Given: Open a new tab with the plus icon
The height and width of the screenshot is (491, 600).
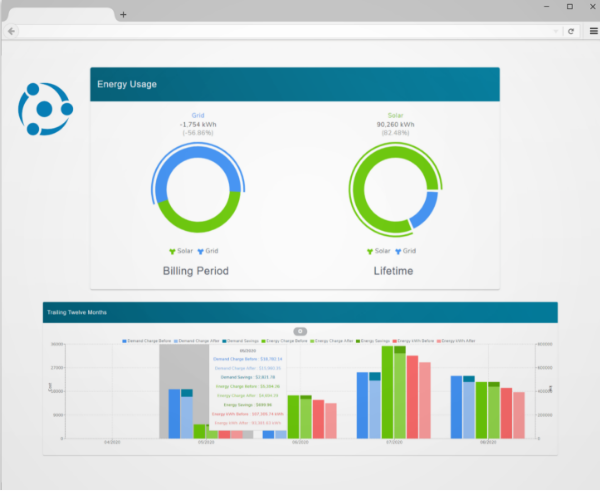Looking at the screenshot, I should pyautogui.click(x=123, y=15).
